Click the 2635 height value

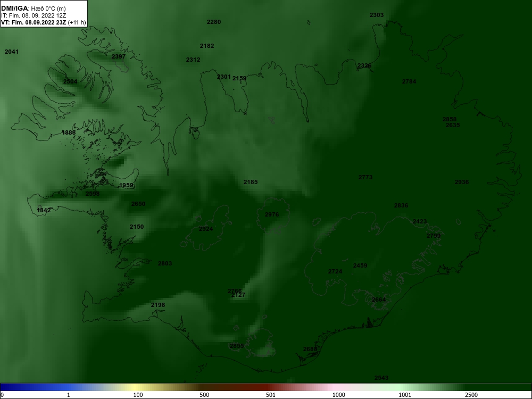(x=453, y=125)
